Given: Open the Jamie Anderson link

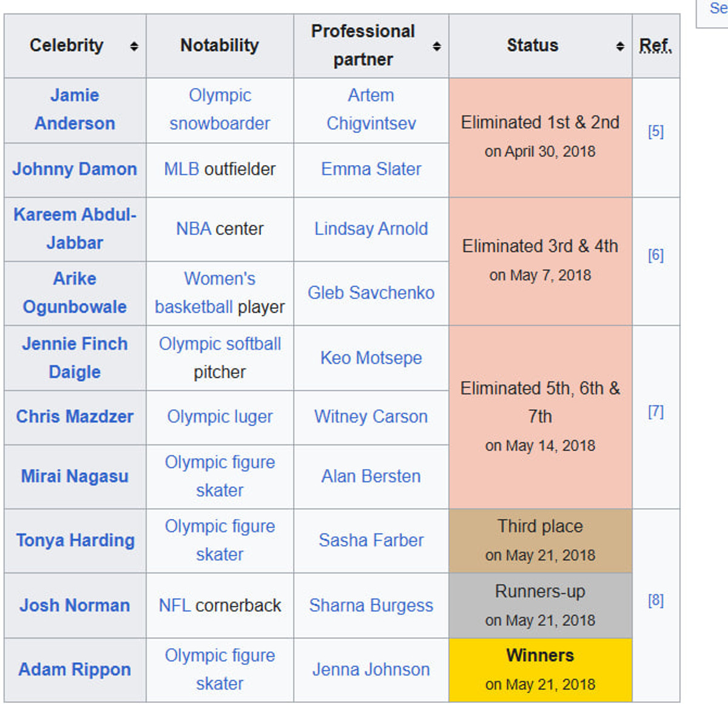Looking at the screenshot, I should (x=75, y=109).
